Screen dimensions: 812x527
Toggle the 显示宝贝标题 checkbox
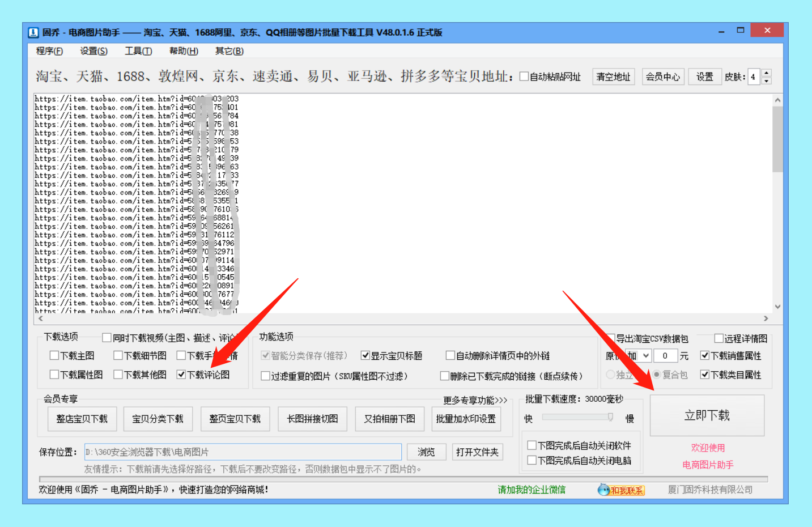[365, 355]
